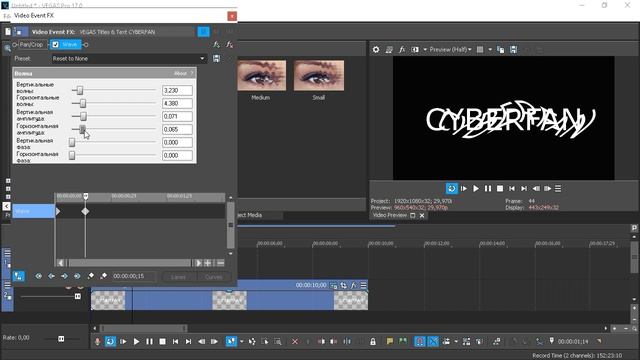Click the keyframe cursor time field 00:00:00;15
Screen dimensions: 640x360
[x=133, y=276]
